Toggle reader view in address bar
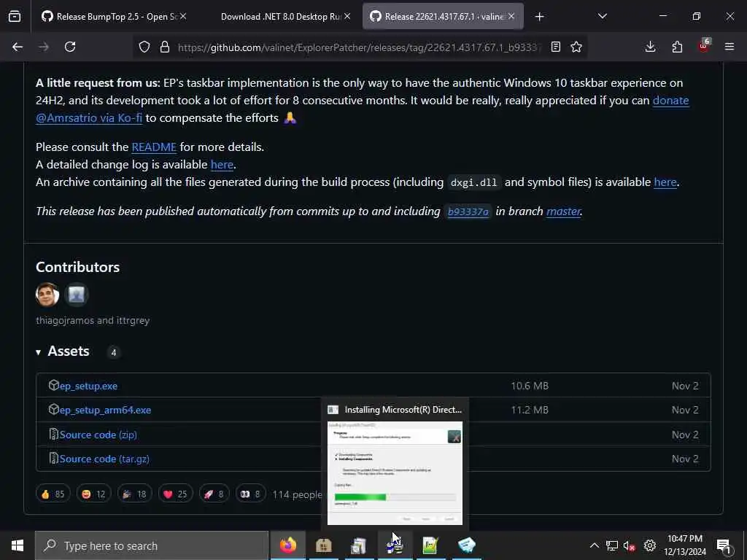Screen dimensions: 747x560 tap(555, 47)
